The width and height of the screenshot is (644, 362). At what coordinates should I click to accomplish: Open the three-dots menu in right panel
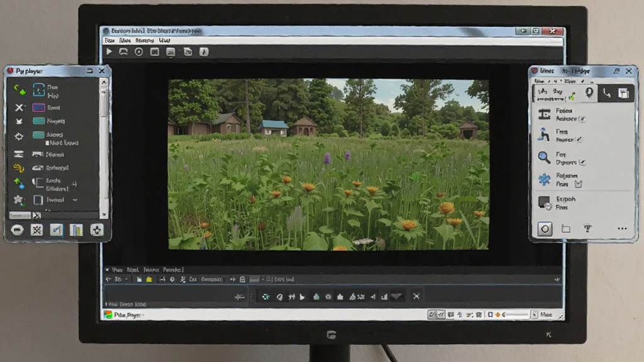(x=622, y=229)
